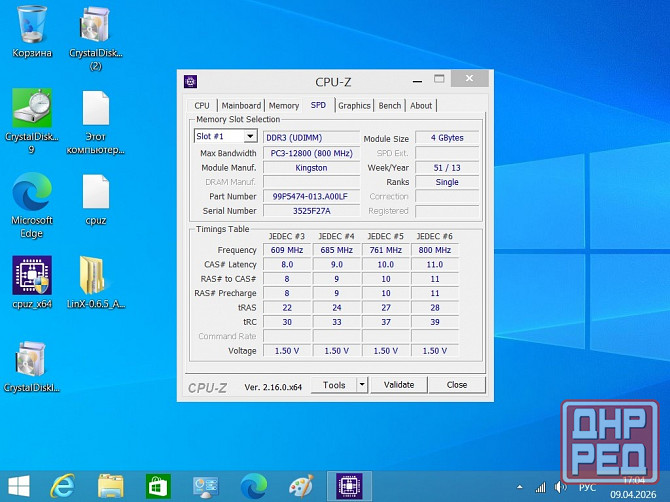Select the CPU-Z taskbar button
Image resolution: width=670 pixels, height=502 pixels.
click(x=349, y=486)
